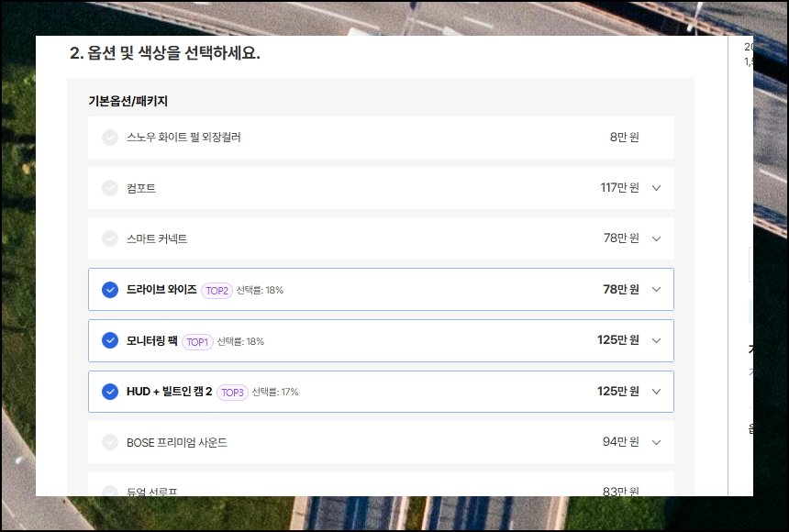Click the 78만 원 price of 스마트 커넥트

pos(621,238)
